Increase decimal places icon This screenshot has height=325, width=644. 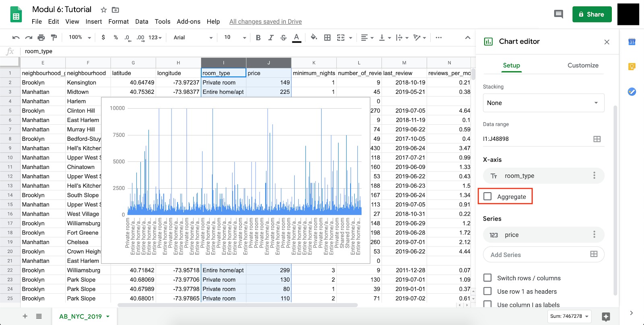(x=140, y=38)
